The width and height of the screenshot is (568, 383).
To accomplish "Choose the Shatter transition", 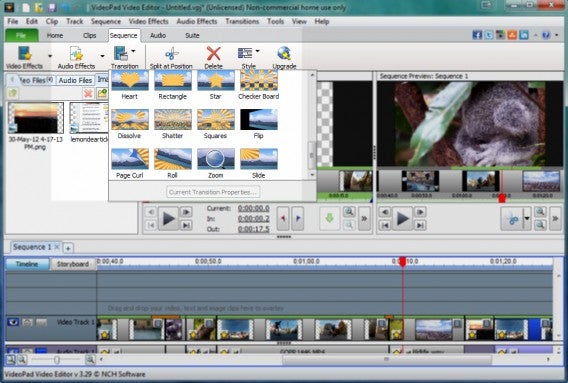I will point(172,124).
